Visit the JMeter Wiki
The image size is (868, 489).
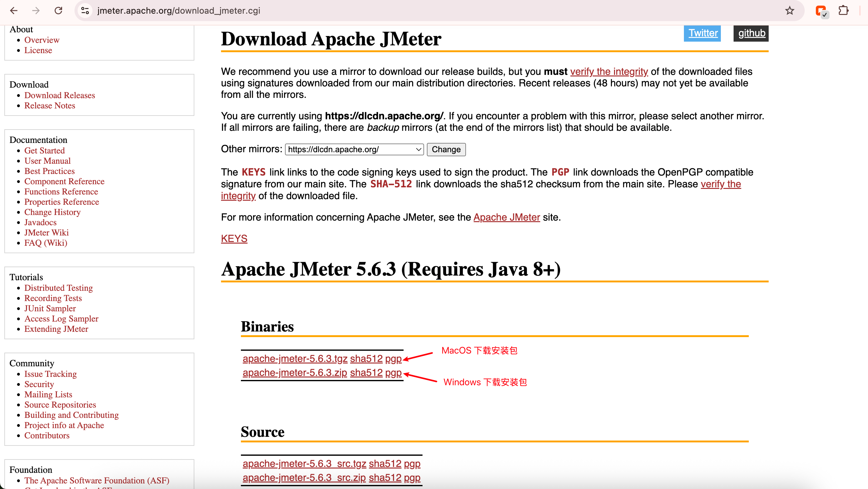[x=47, y=232]
